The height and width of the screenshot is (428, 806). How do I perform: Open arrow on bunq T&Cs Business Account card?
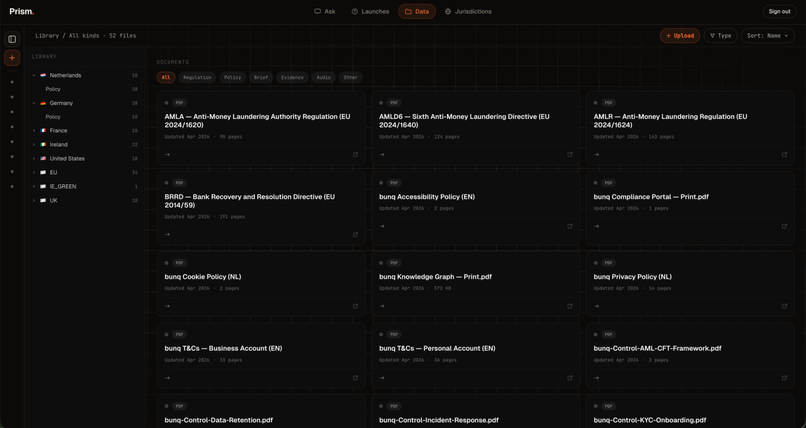(x=167, y=378)
